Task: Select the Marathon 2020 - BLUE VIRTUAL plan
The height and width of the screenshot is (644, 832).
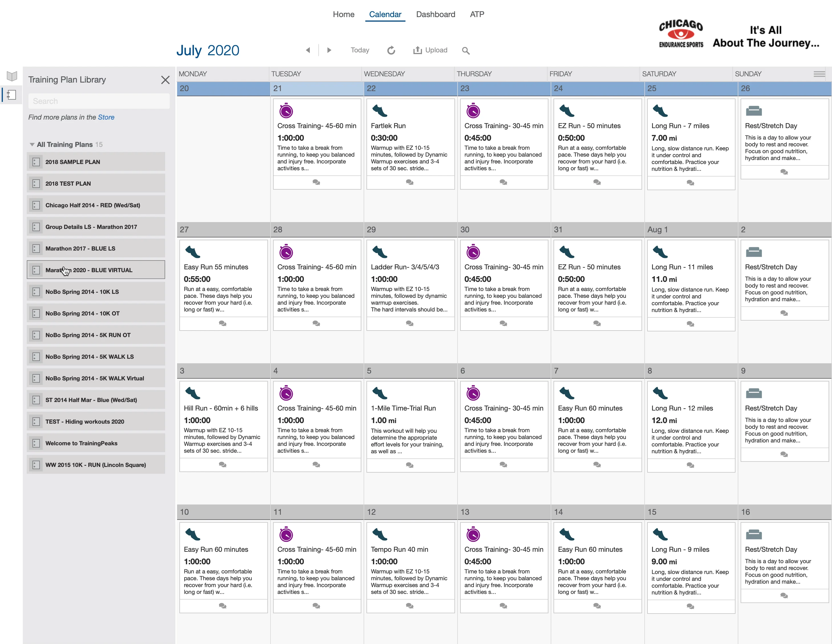Action: [x=95, y=270]
